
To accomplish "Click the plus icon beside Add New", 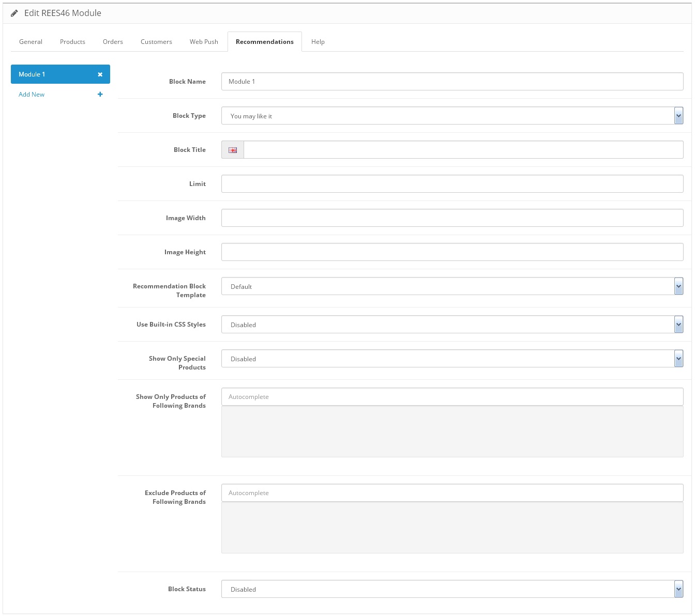I will [x=100, y=95].
